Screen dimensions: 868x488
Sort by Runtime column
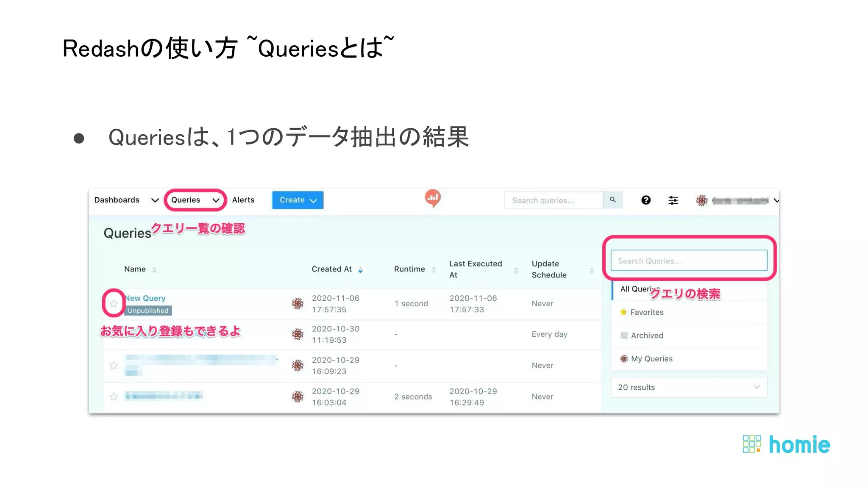tap(415, 269)
